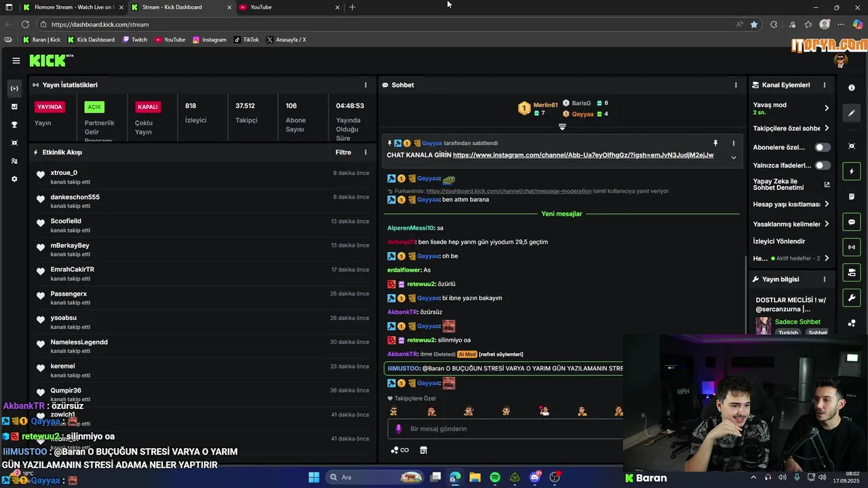Reload the page with browser refresh button
The height and width of the screenshot is (488, 868).
click(x=25, y=24)
